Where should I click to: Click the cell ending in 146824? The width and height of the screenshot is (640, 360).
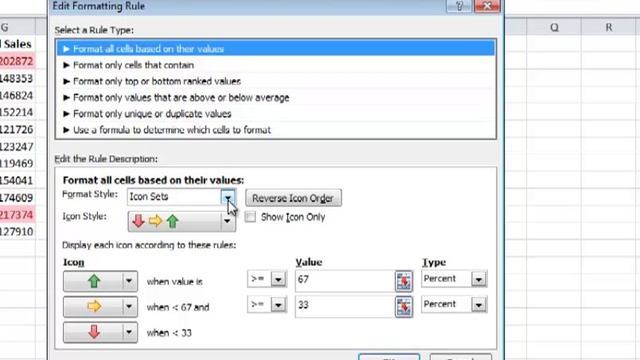[17, 96]
